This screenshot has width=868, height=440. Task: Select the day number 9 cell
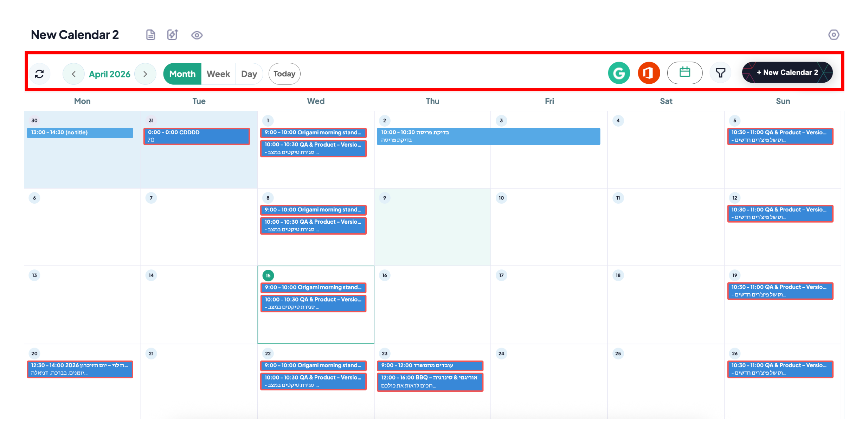[432, 227]
